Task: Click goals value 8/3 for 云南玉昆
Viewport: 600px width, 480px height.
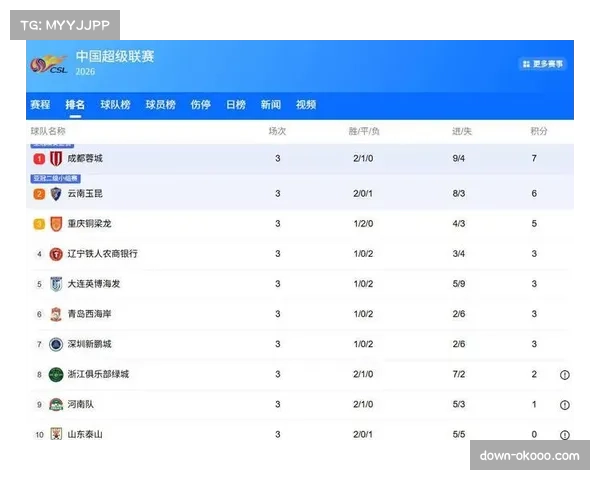Action: (x=458, y=193)
